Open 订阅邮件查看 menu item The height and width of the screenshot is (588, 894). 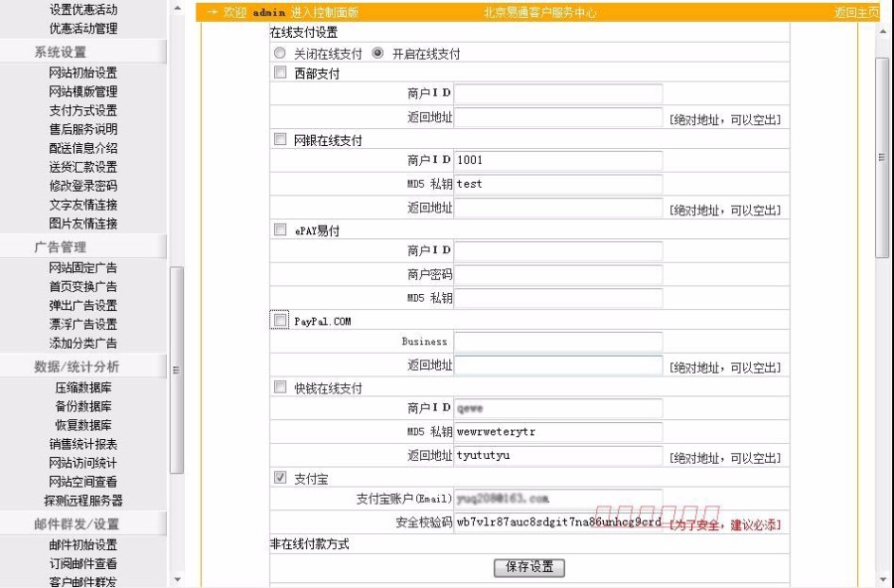pos(83,563)
